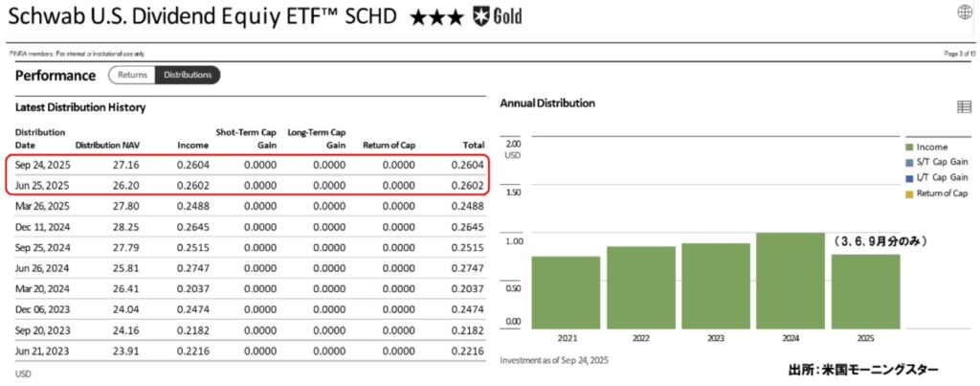The image size is (980, 386).
Task: Select the 2025 distribution bar
Action: pos(864,291)
